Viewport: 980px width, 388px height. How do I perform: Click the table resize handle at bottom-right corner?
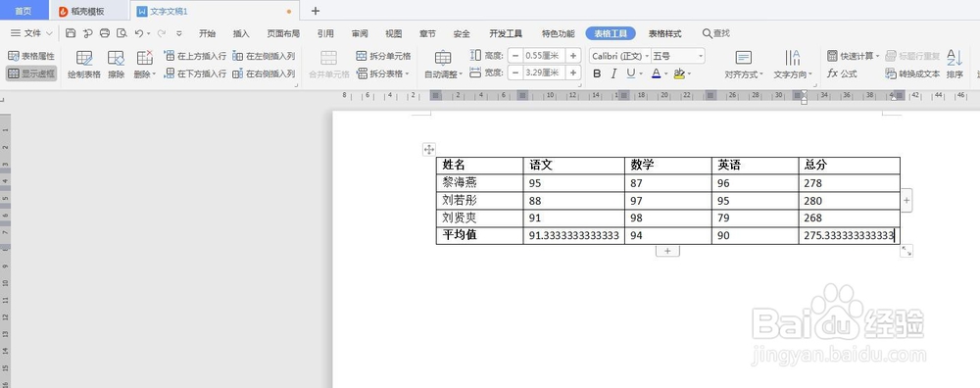pos(906,251)
